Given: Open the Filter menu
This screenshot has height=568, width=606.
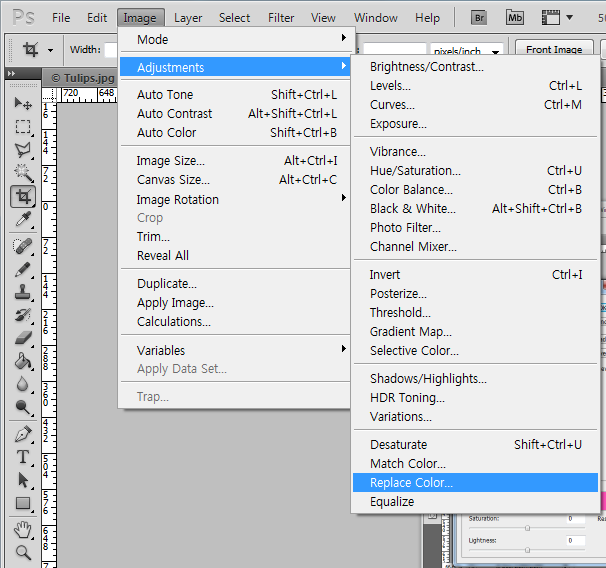Looking at the screenshot, I should (x=281, y=18).
